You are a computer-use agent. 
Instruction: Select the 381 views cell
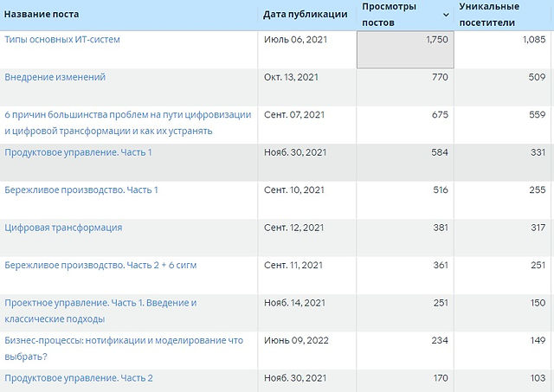pyautogui.click(x=405, y=238)
